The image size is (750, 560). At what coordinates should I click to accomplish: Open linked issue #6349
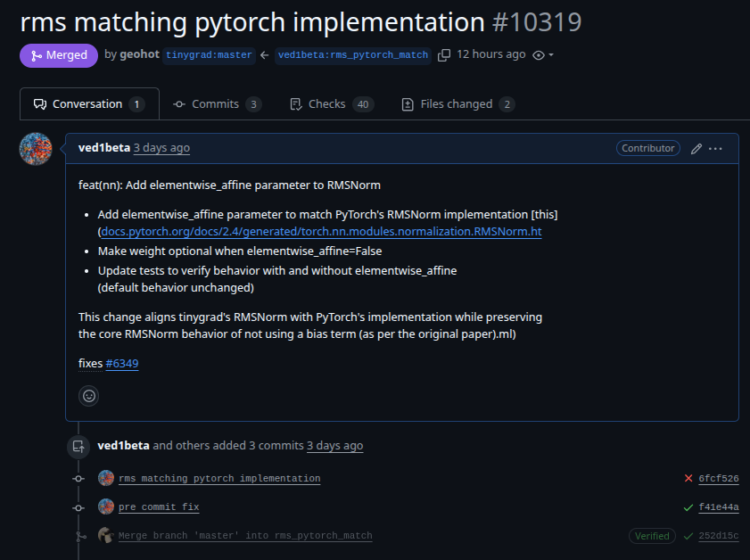[122, 364]
